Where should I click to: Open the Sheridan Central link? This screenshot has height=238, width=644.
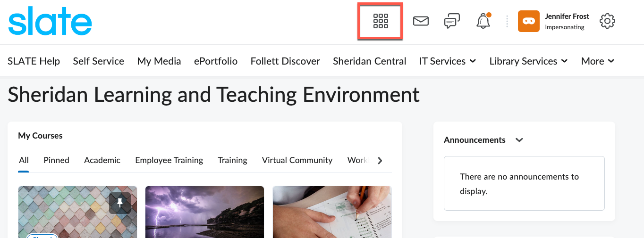click(x=369, y=61)
